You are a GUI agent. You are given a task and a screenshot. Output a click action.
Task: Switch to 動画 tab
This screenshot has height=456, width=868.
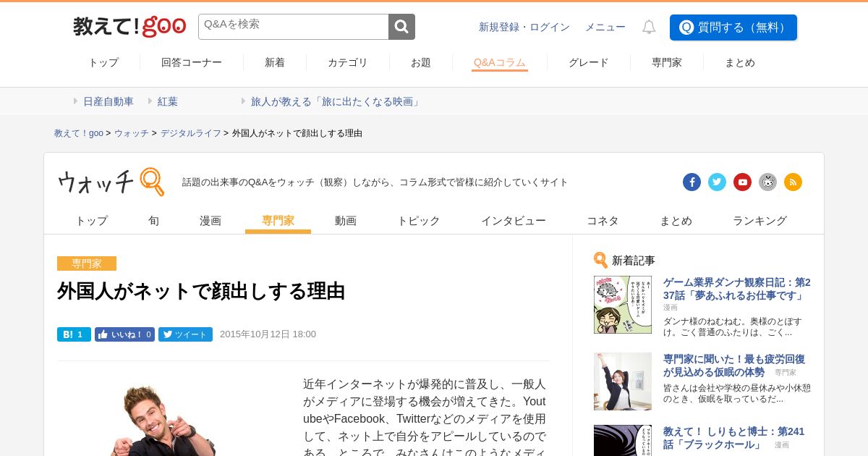point(346,221)
